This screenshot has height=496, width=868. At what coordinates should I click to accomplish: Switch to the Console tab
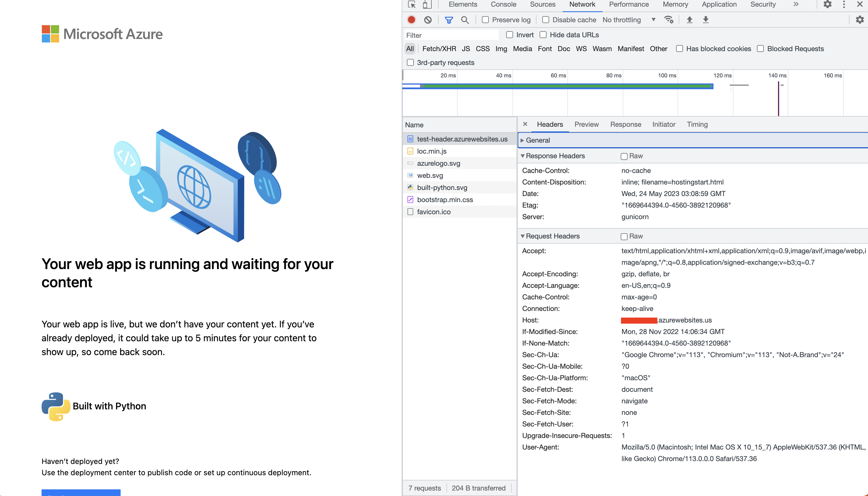pyautogui.click(x=503, y=4)
